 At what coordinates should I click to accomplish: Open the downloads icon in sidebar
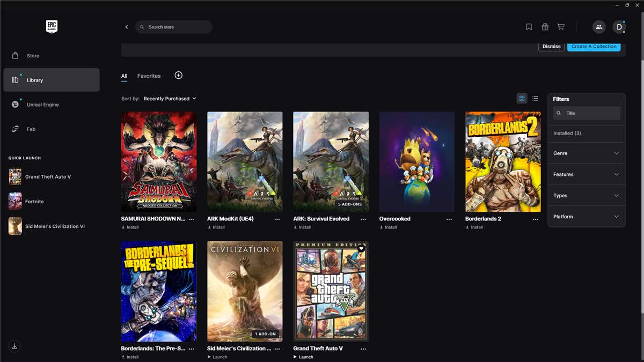[14, 346]
